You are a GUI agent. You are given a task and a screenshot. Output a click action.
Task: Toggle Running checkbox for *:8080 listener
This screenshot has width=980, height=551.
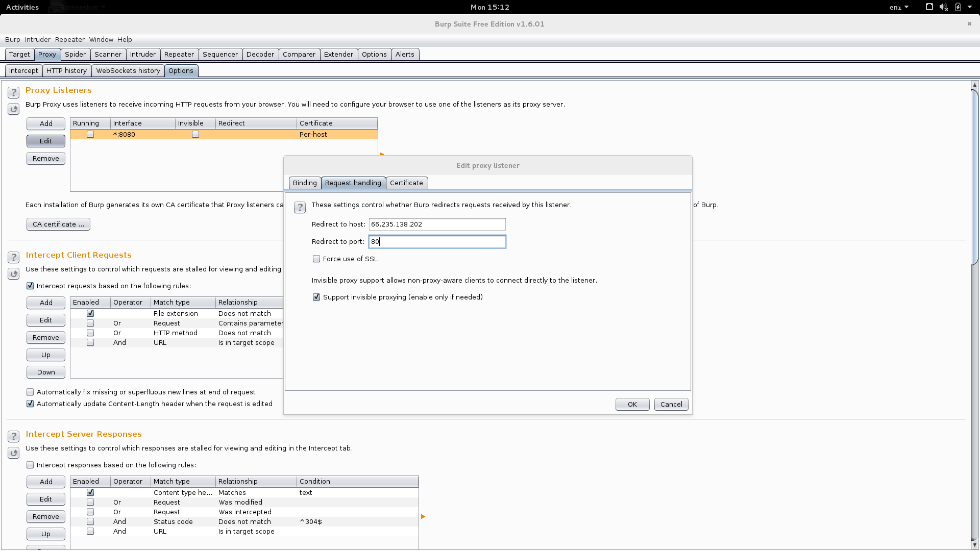pos(90,135)
